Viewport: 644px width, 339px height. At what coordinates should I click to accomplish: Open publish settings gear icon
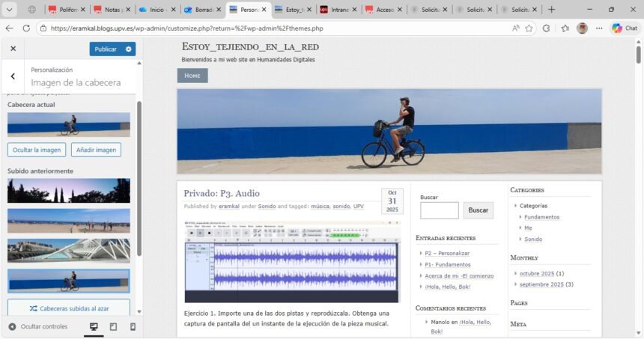coord(129,49)
